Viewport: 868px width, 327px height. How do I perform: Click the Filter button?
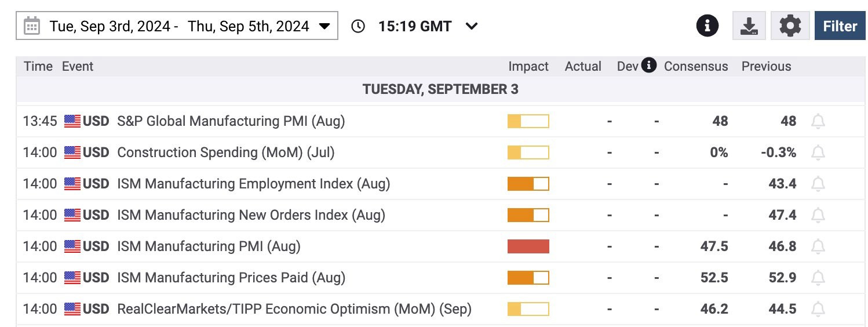(x=840, y=26)
